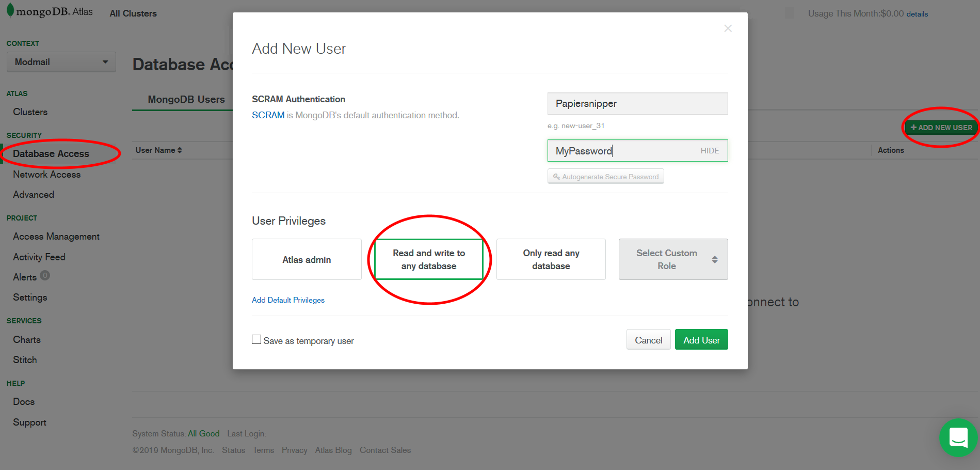Select the "Atlas admin" privilege
This screenshot has height=470, width=980.
pos(307,259)
